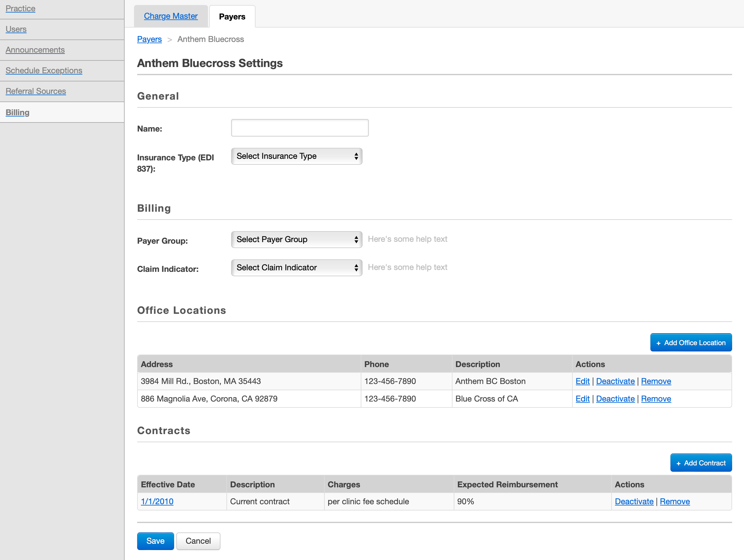Screen dimensions: 744x560
Task: Click the Claim Indicator help text
Action: click(x=407, y=267)
